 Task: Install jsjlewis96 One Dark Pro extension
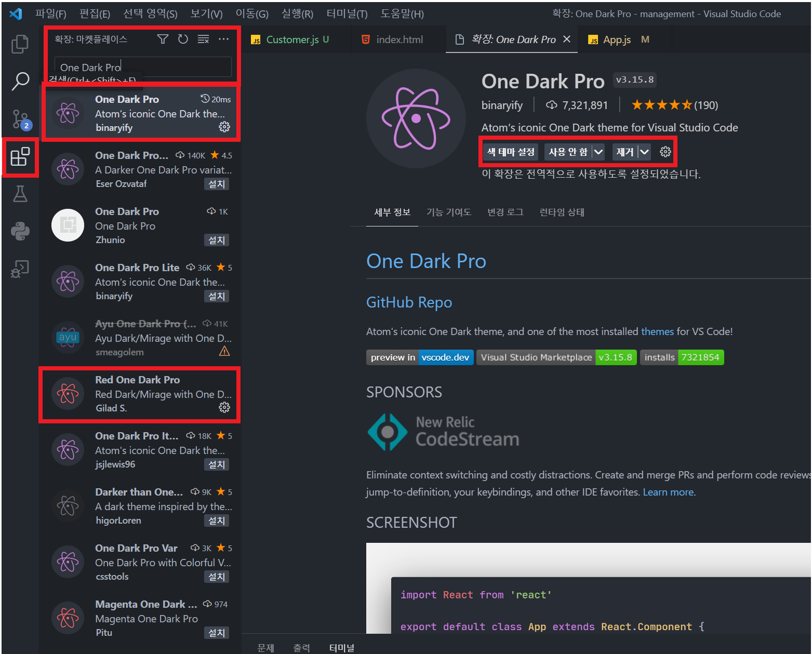(x=217, y=464)
